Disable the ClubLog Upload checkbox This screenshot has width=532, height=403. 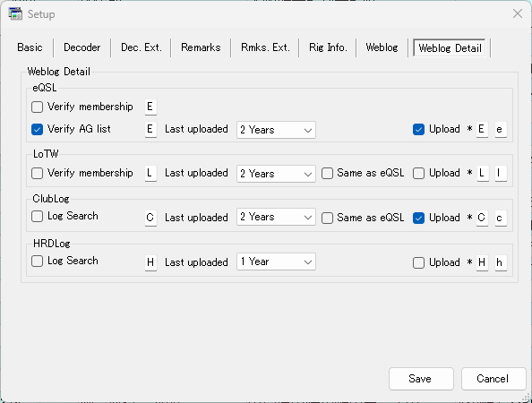pyautogui.click(x=418, y=218)
